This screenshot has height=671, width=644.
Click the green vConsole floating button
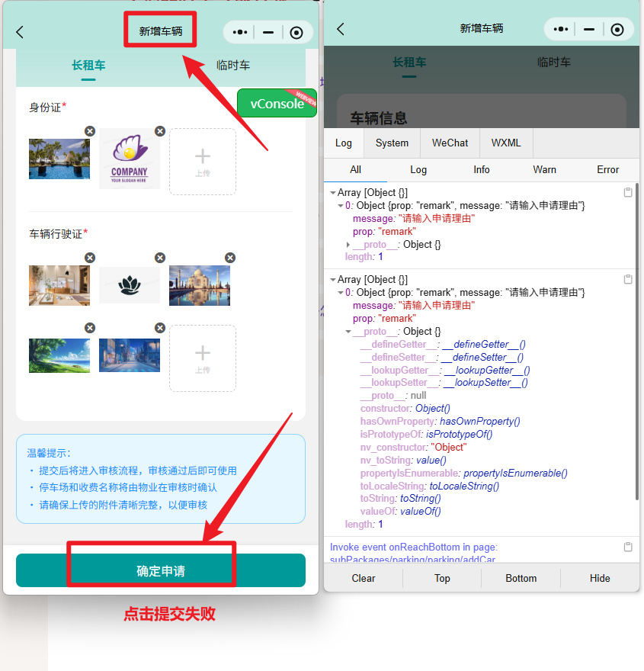coord(276,104)
